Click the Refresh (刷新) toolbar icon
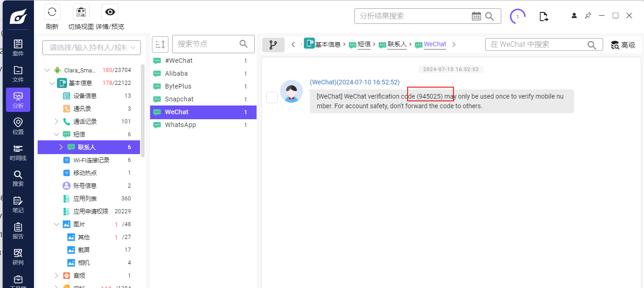 click(52, 12)
